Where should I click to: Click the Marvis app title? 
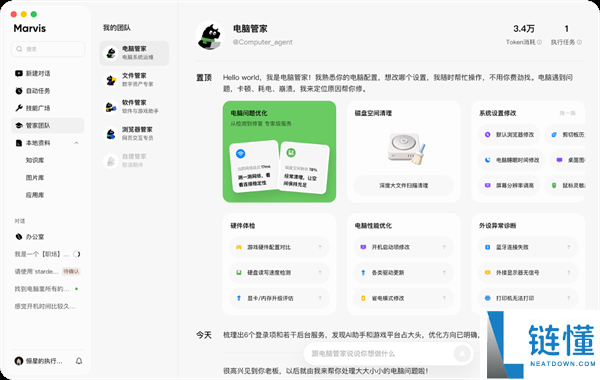(29, 28)
